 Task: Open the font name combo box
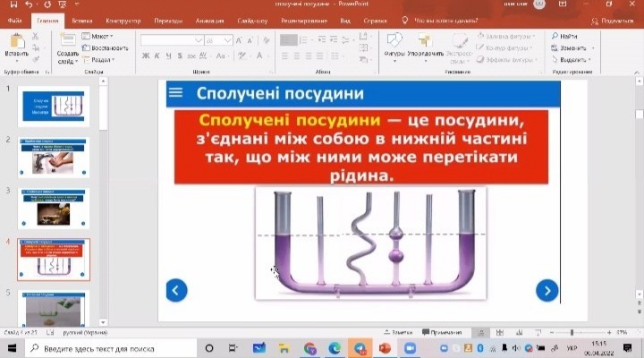172,40
